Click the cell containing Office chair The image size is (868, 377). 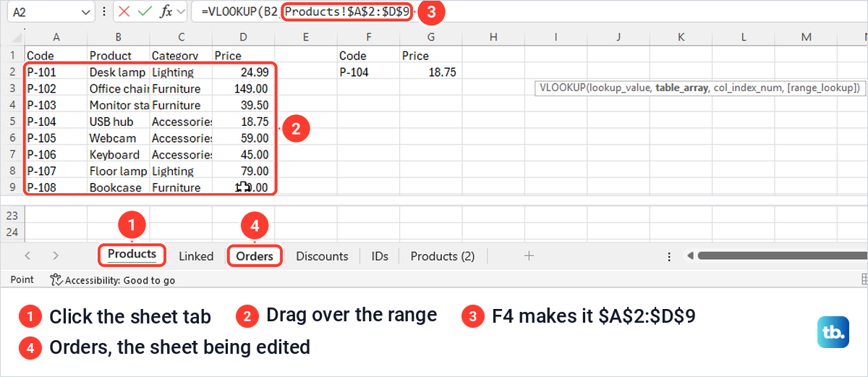[119, 89]
